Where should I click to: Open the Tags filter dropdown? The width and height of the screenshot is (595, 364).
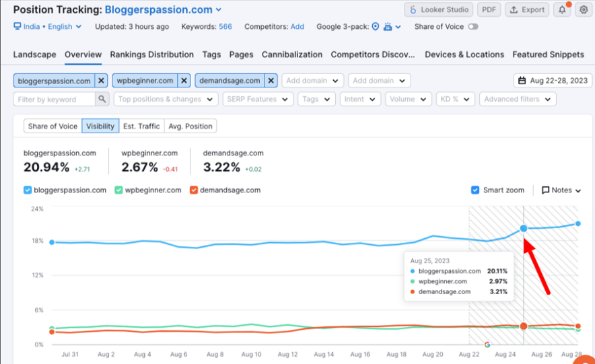pos(316,100)
